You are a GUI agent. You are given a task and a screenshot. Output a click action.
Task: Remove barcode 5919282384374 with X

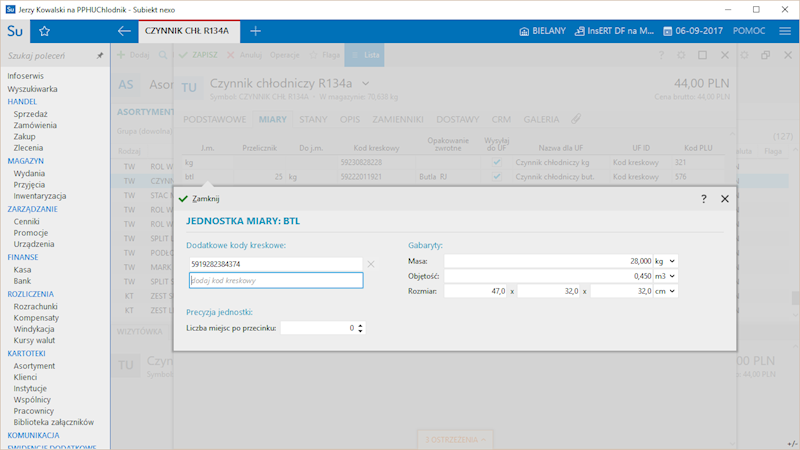coord(371,264)
